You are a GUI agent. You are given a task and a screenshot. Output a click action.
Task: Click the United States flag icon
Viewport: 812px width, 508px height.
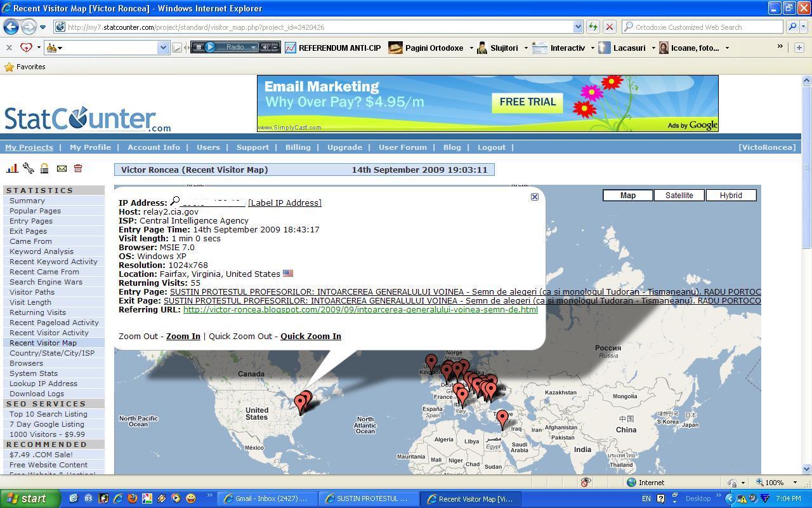click(x=288, y=274)
